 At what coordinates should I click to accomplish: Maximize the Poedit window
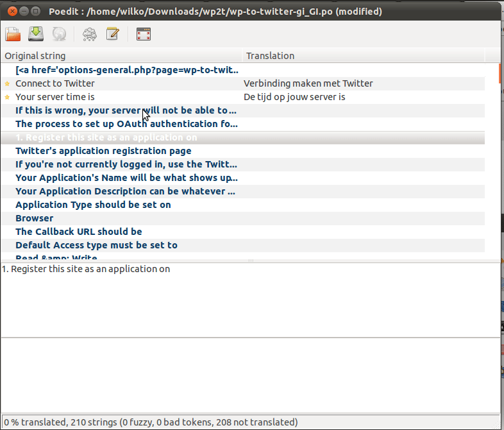coord(36,12)
